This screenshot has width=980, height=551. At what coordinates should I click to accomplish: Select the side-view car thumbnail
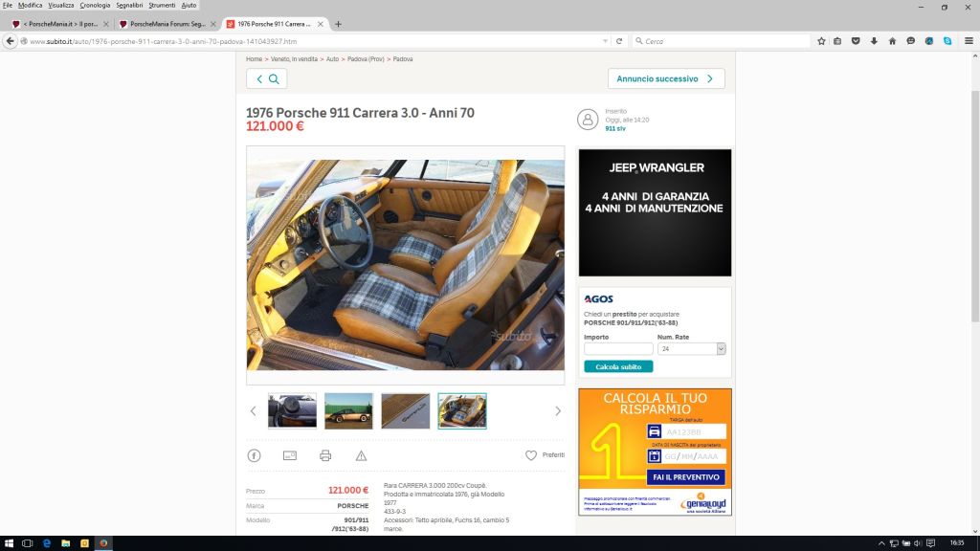[348, 411]
